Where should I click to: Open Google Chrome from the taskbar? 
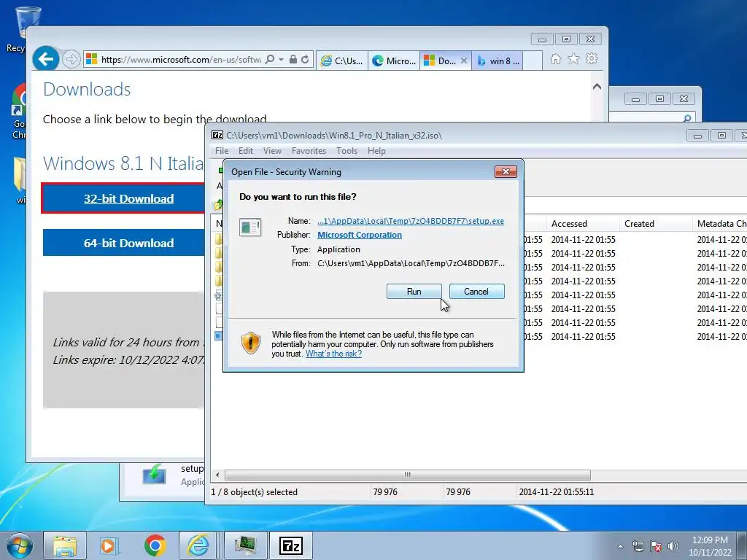coord(155,545)
